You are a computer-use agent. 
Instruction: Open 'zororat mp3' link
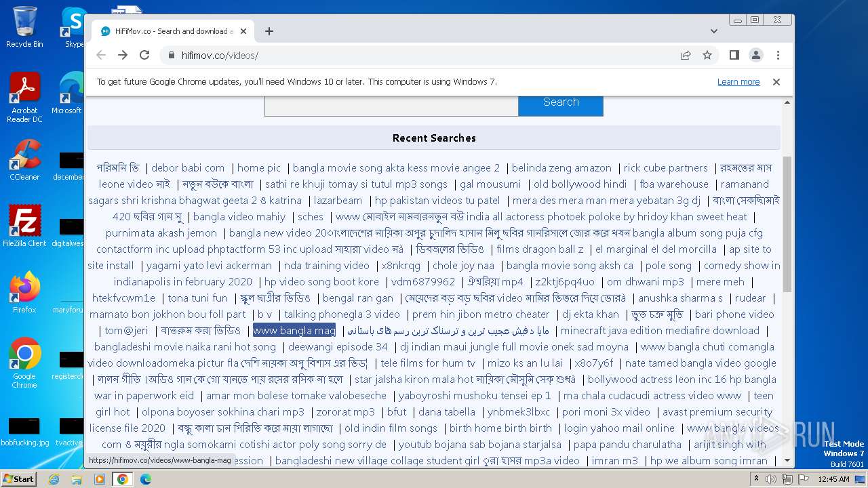[x=346, y=412]
